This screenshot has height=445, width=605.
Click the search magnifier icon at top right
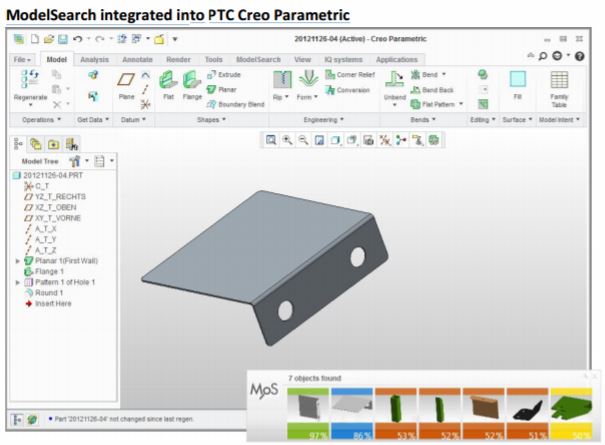(543, 56)
